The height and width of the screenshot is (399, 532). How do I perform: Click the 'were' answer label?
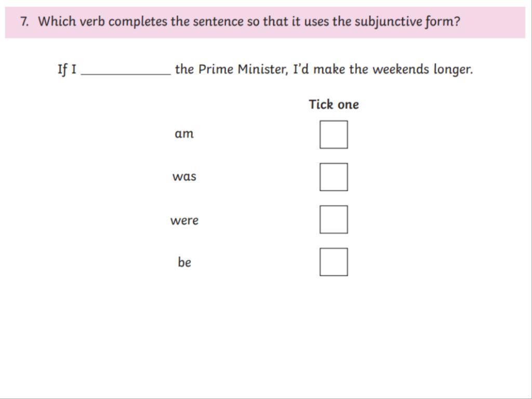point(184,220)
